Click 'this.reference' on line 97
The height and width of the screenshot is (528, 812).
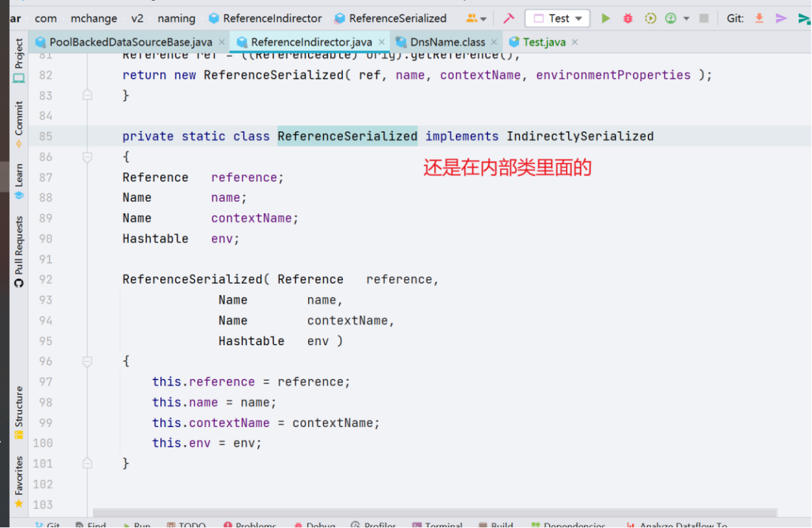point(203,382)
